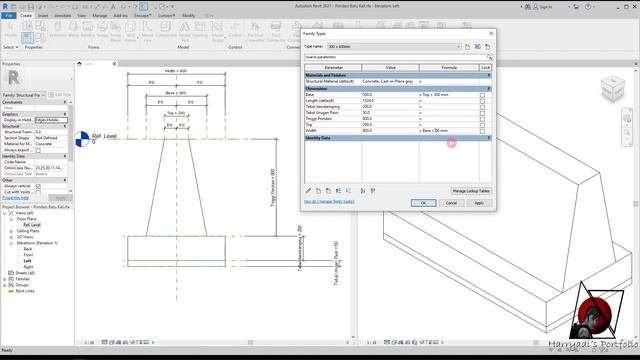Click the New Type icon beside Type name

pos(467,47)
